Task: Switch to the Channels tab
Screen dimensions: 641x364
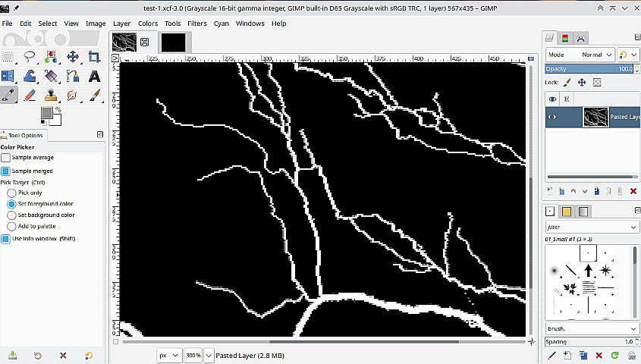Action: click(x=565, y=39)
